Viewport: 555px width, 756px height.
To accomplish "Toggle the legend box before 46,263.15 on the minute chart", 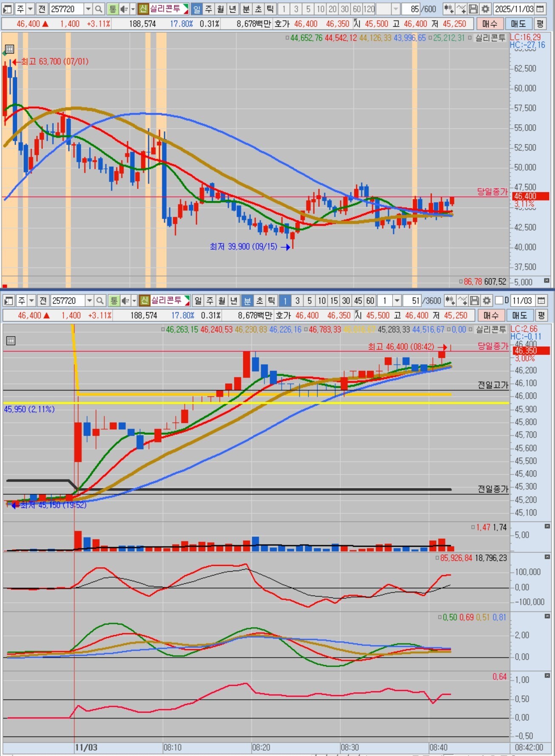I will coord(163,330).
